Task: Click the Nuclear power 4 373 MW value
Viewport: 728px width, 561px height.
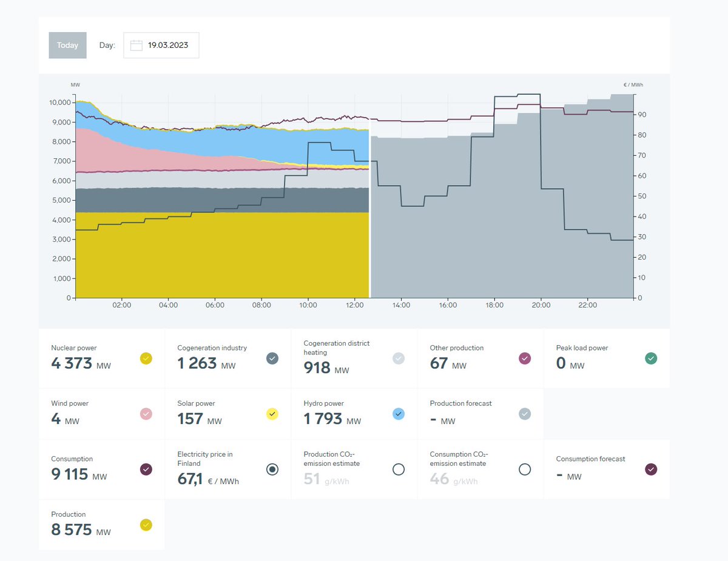Action: pyautogui.click(x=81, y=363)
